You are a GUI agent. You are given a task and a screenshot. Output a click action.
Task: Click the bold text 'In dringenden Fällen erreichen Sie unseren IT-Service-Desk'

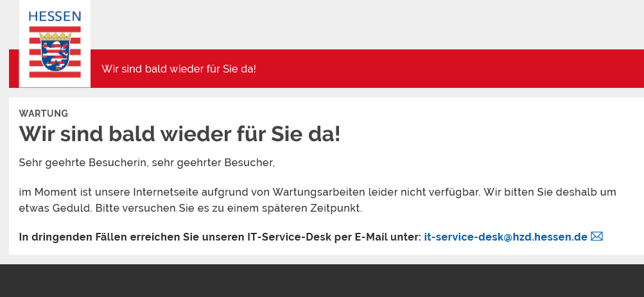175,237
